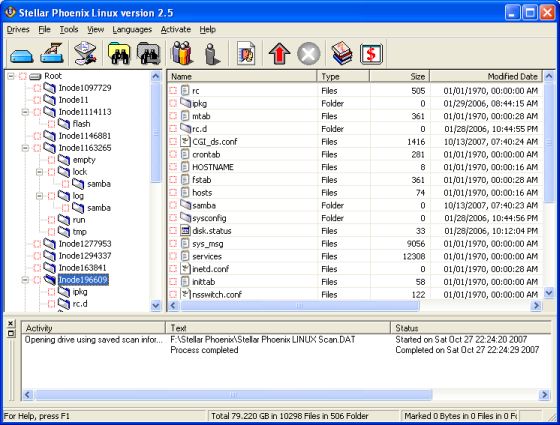This screenshot has height=425, width=560.
Task: Check the box for services file
Action: tap(173, 256)
